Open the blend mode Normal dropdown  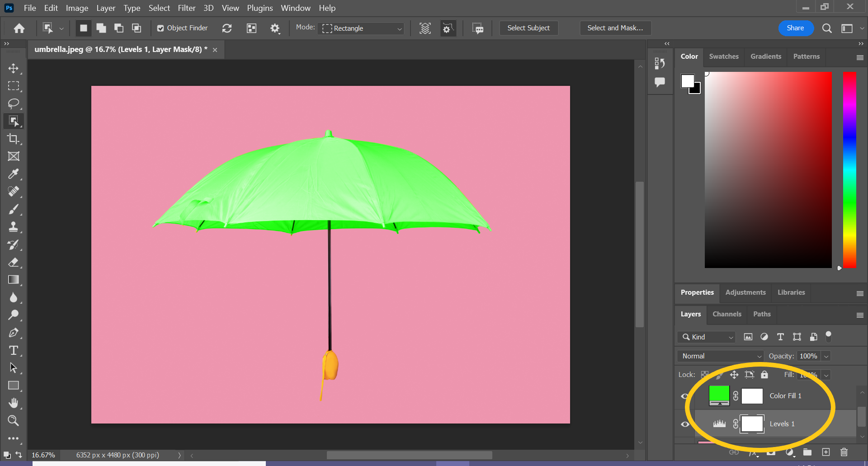(720, 356)
